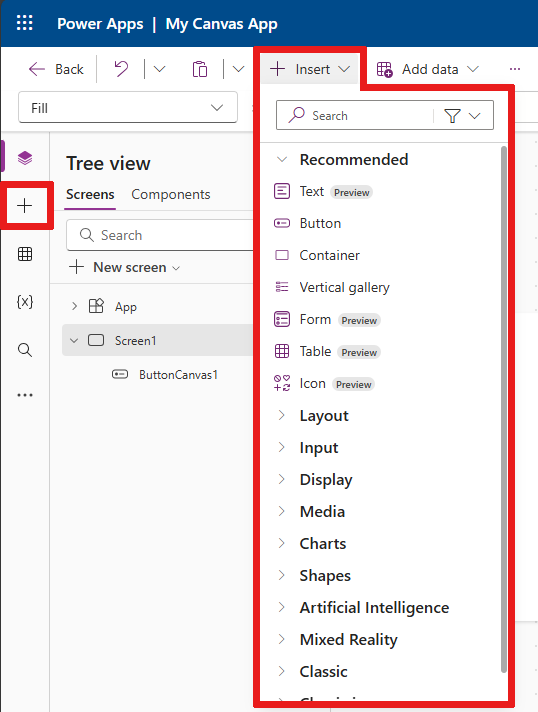Click the Power Apps title link

(x=100, y=24)
